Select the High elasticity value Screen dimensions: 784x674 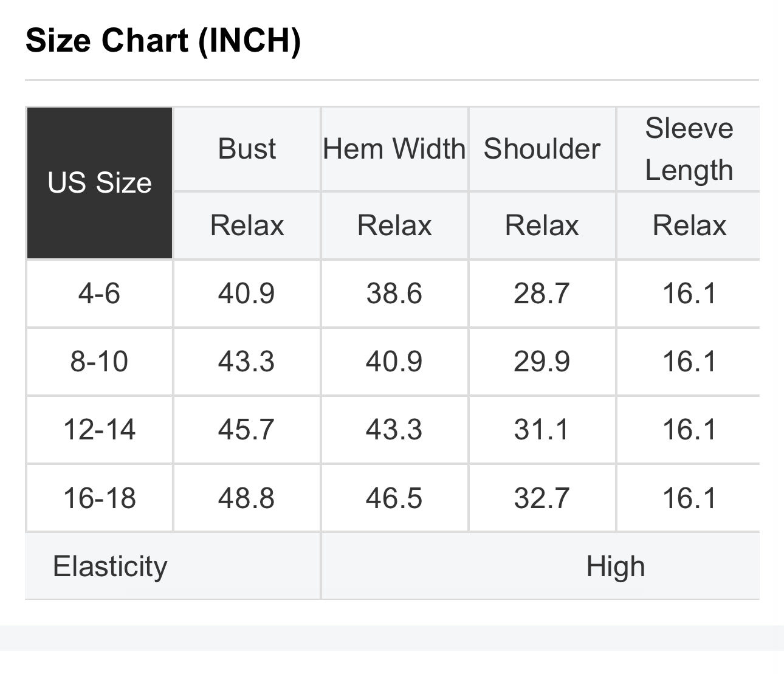(x=615, y=566)
